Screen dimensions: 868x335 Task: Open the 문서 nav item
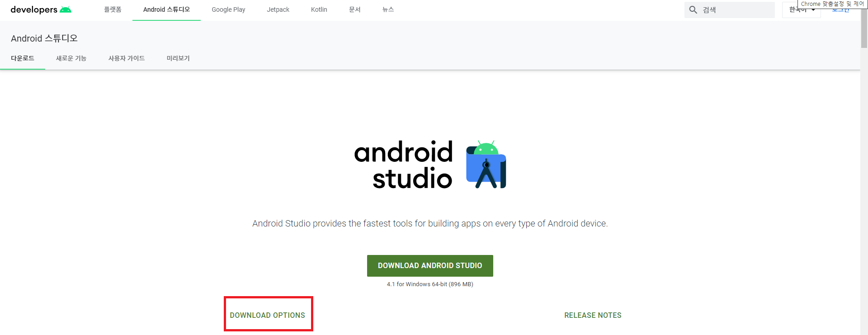[355, 9]
